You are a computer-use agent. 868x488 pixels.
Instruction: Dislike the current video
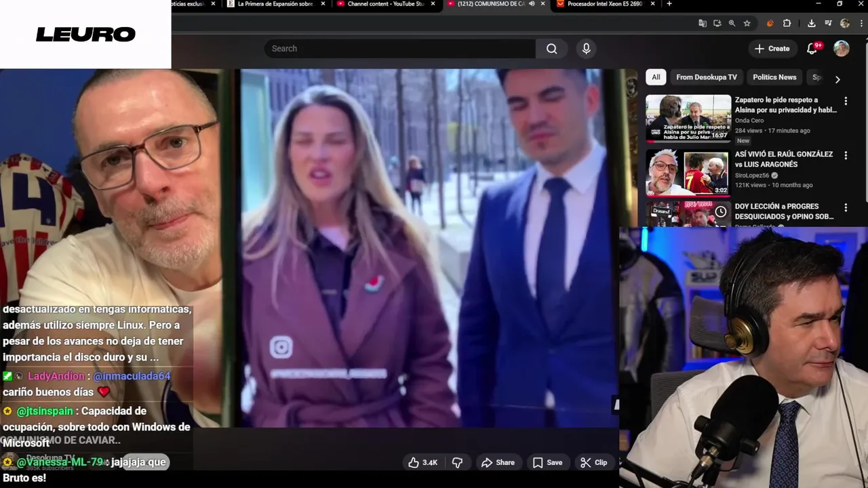pos(457,462)
